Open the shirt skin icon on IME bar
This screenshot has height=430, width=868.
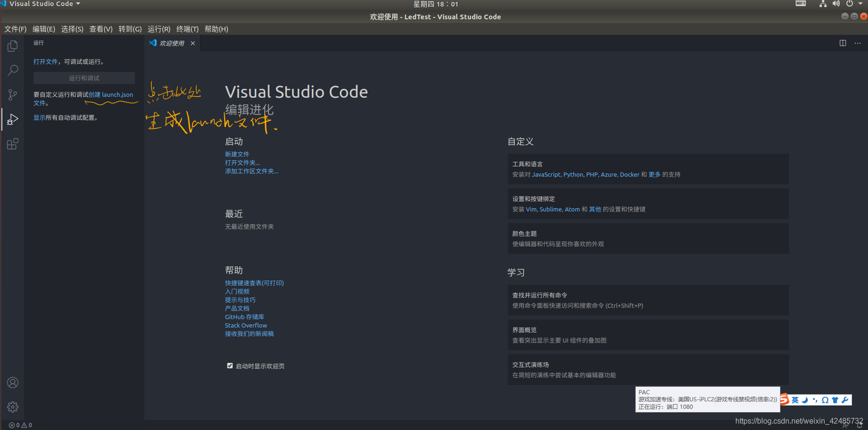[x=835, y=400]
